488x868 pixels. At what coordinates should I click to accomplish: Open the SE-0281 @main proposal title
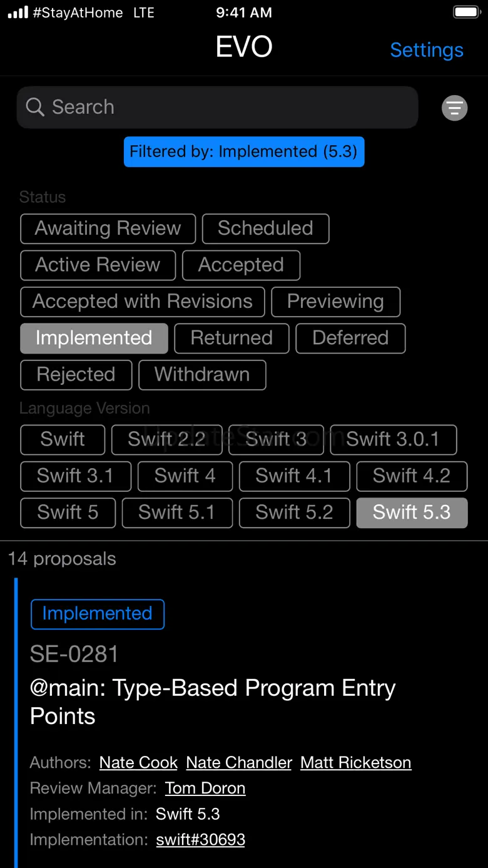(213, 702)
